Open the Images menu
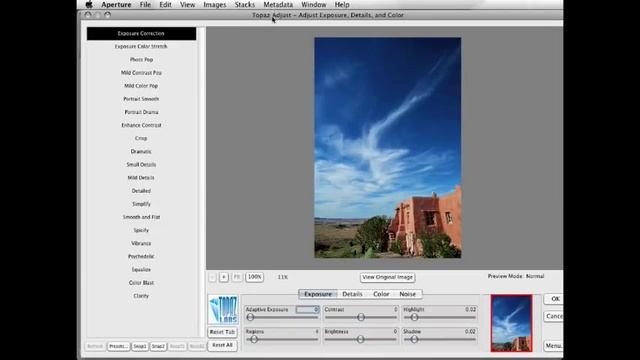The width and height of the screenshot is (640, 360). [215, 5]
